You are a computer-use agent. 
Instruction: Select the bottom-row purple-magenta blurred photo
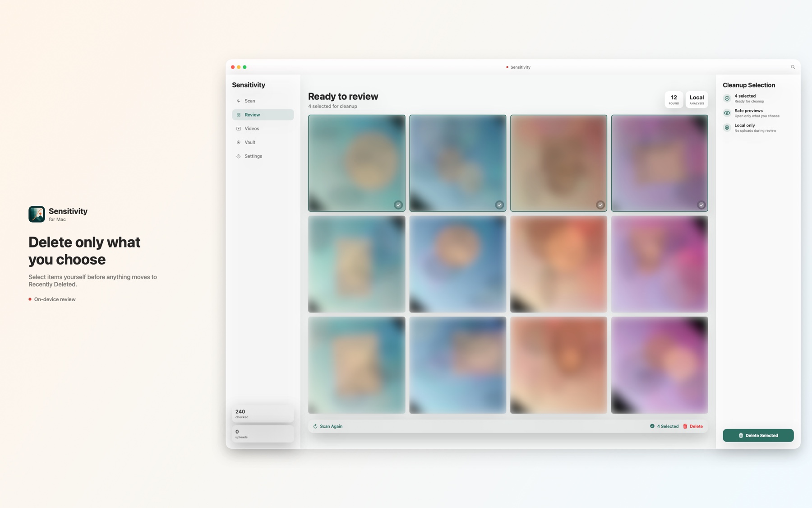[660, 365]
